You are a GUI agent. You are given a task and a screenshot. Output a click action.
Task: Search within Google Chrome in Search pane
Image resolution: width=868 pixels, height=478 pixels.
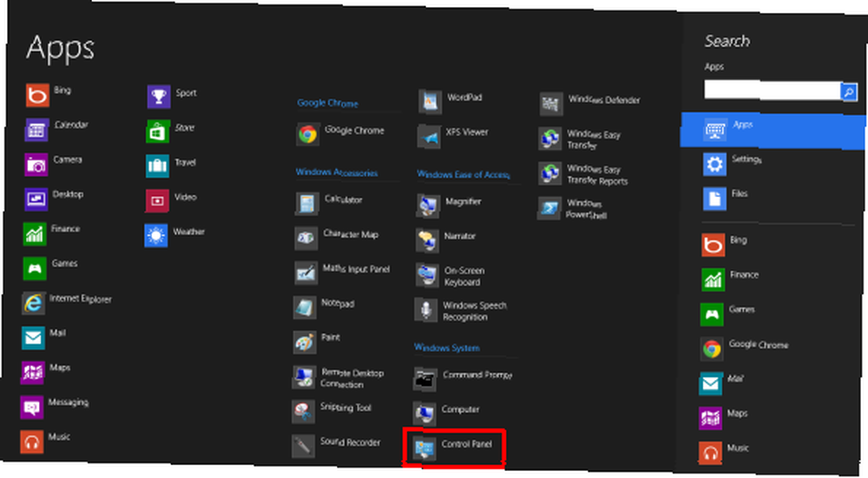coord(745,348)
